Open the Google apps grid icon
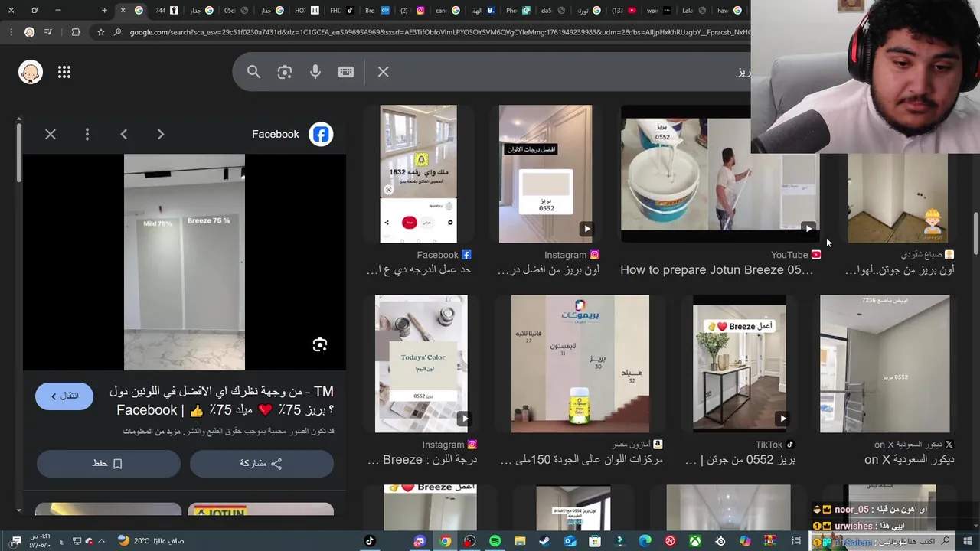The height and width of the screenshot is (551, 980). click(64, 72)
